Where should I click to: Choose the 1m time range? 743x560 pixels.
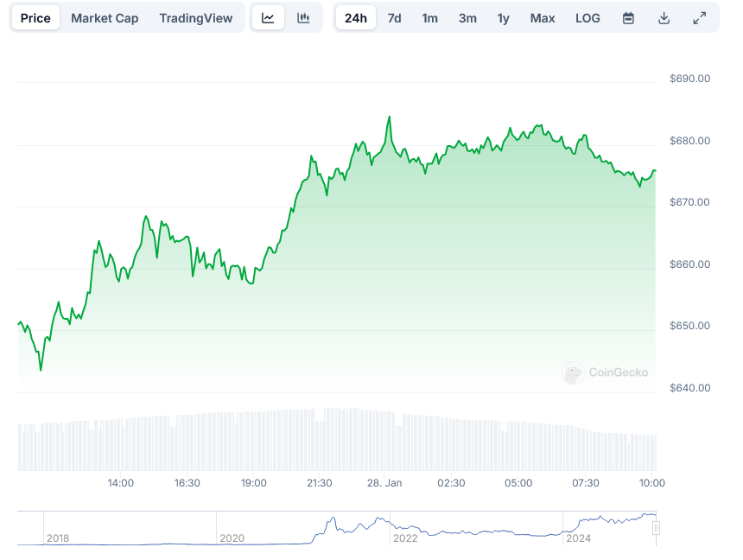point(429,18)
